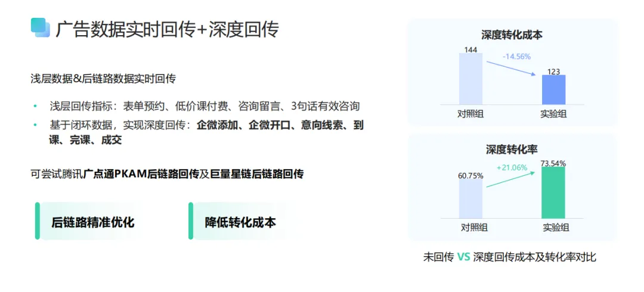Click 实验组 axis label in cost chart
This screenshot has width=644, height=292.
click(x=553, y=114)
